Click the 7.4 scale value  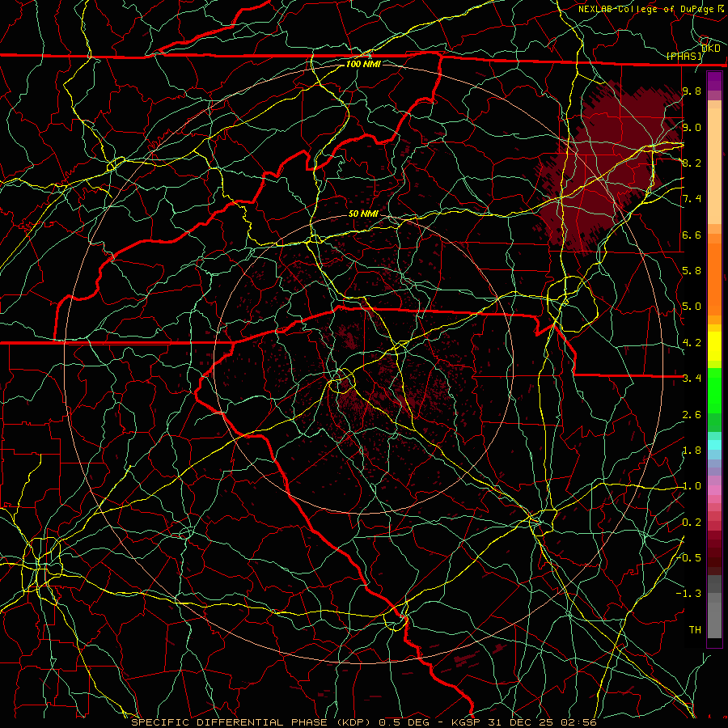coord(692,199)
